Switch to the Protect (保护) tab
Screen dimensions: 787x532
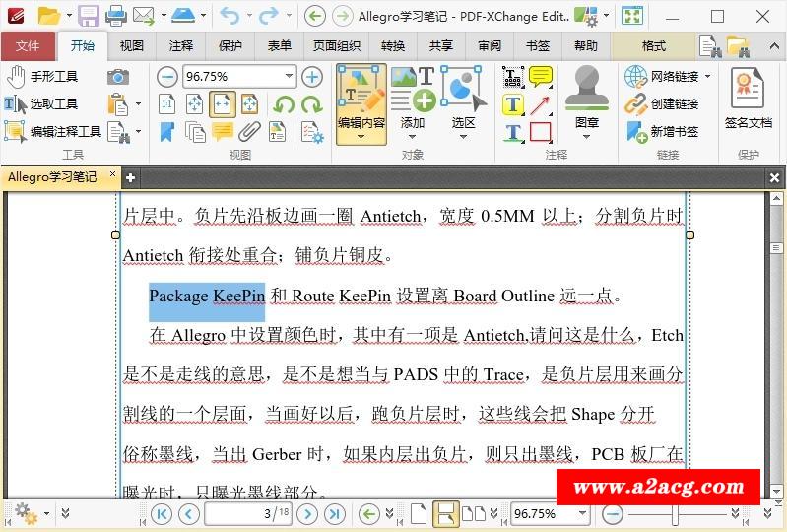click(230, 45)
